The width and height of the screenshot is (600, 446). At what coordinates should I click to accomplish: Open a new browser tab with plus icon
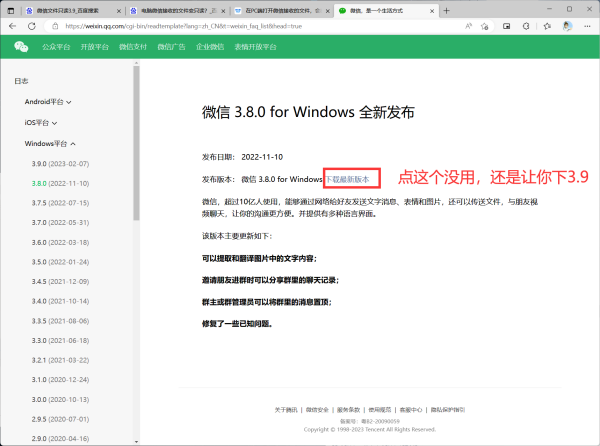point(449,10)
